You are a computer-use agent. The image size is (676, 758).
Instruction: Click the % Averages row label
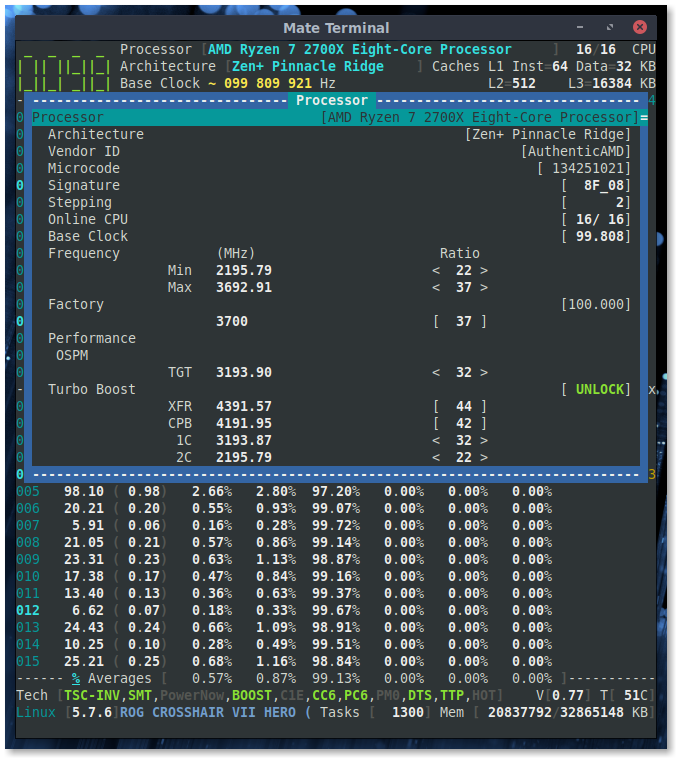[112, 679]
